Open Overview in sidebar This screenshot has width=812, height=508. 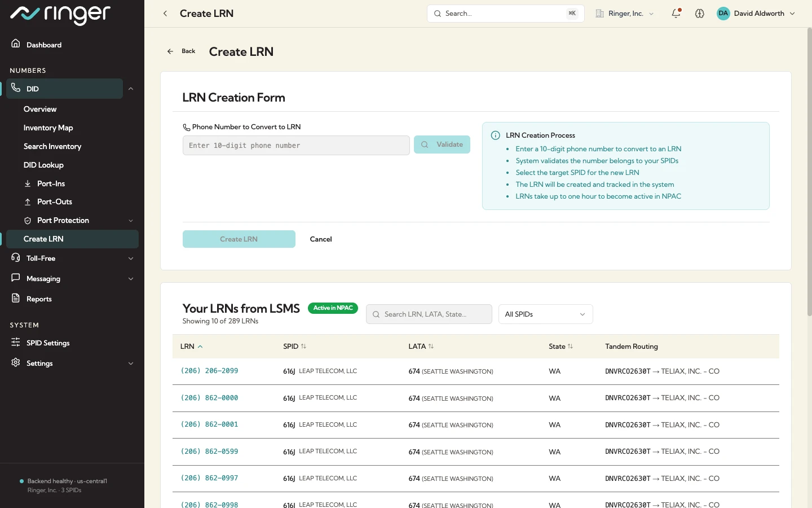click(40, 109)
